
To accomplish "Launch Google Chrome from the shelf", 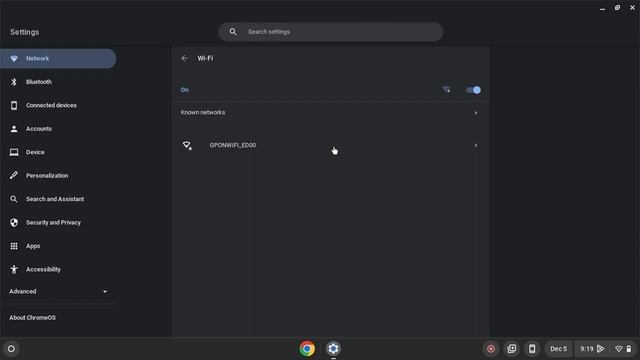I will (x=307, y=349).
